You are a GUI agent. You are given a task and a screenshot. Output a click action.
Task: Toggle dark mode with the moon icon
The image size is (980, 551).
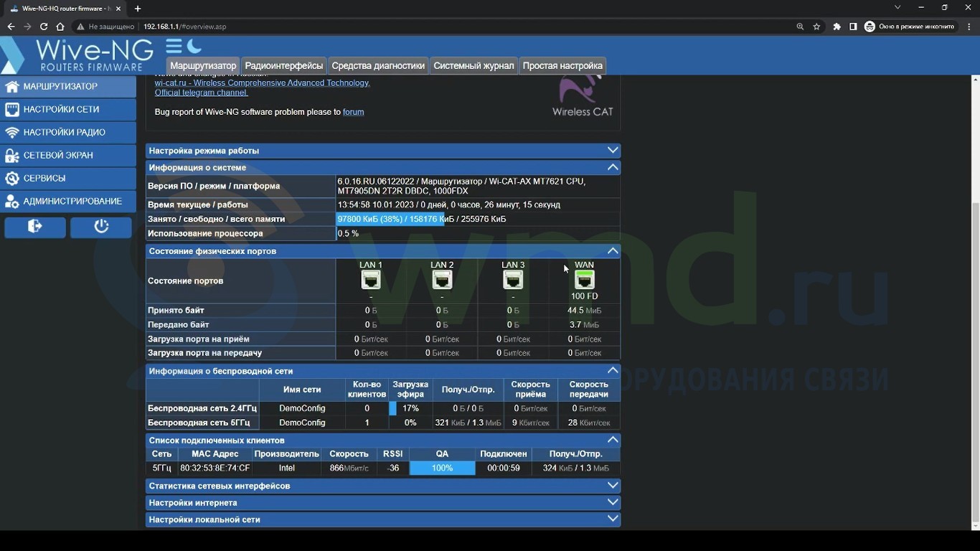coord(194,47)
